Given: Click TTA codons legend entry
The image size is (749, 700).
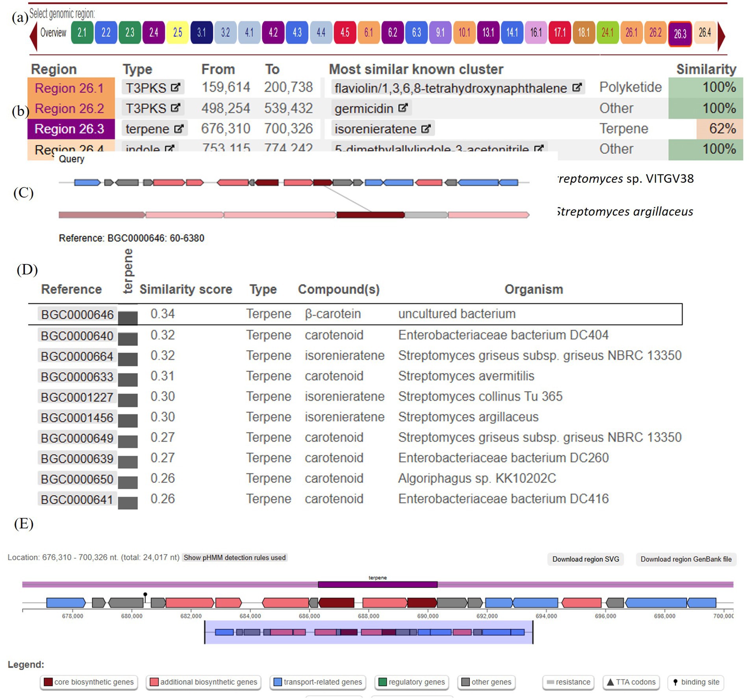Looking at the screenshot, I should point(632,682).
